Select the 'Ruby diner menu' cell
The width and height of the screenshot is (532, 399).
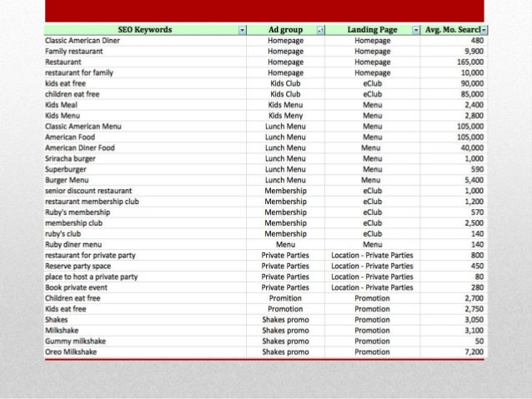click(x=145, y=244)
